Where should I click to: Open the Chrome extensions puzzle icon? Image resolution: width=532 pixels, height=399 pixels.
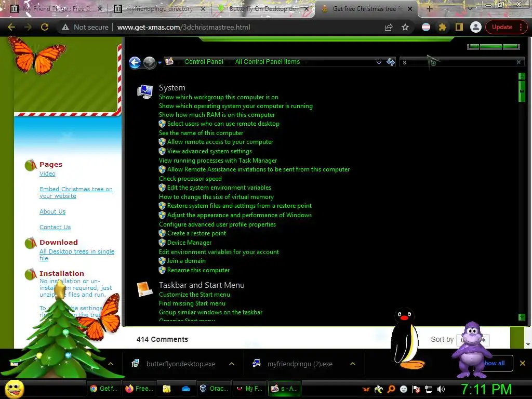[x=443, y=27]
